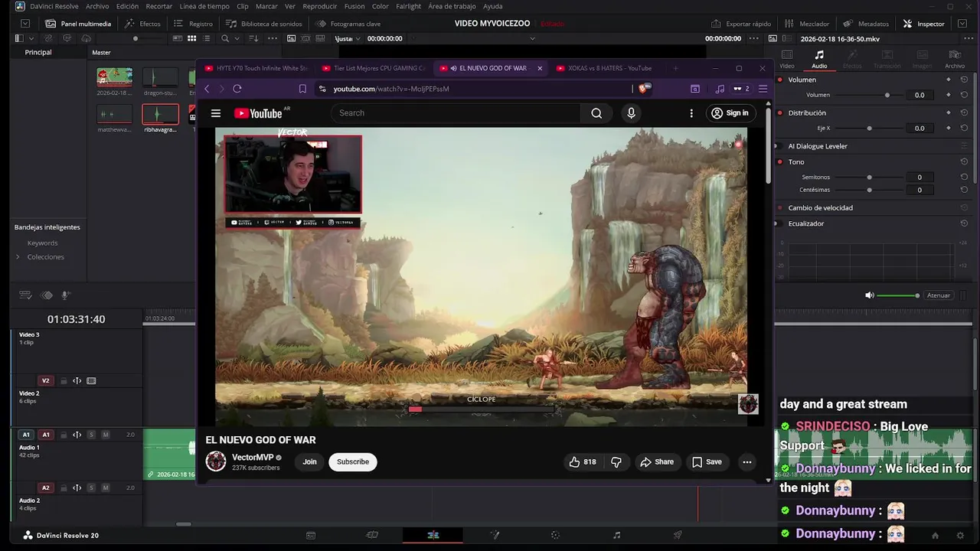Adjust the Centésimas slider handle
Screen dimensions: 980x551
869,189
